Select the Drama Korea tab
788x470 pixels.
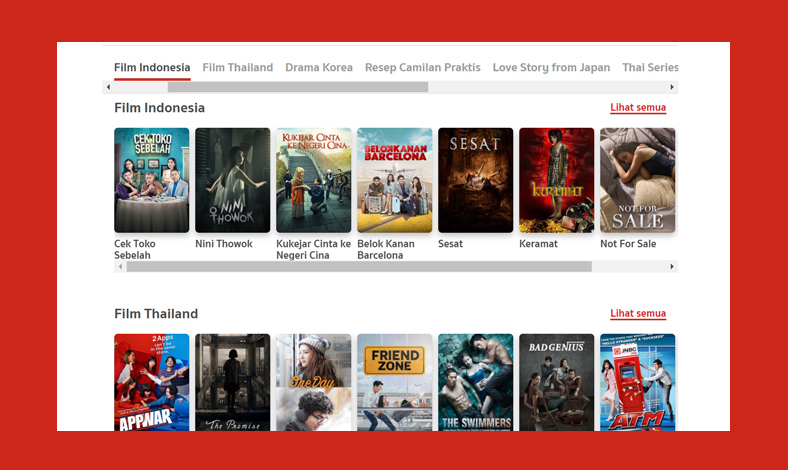319,67
